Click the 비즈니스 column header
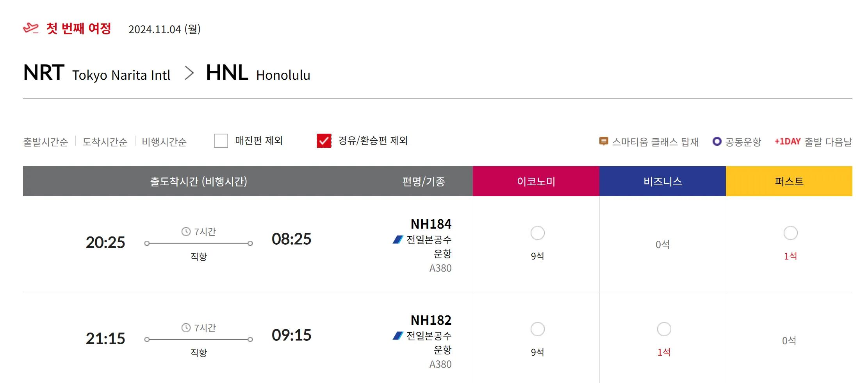This screenshot has height=383, width=868. point(662,181)
